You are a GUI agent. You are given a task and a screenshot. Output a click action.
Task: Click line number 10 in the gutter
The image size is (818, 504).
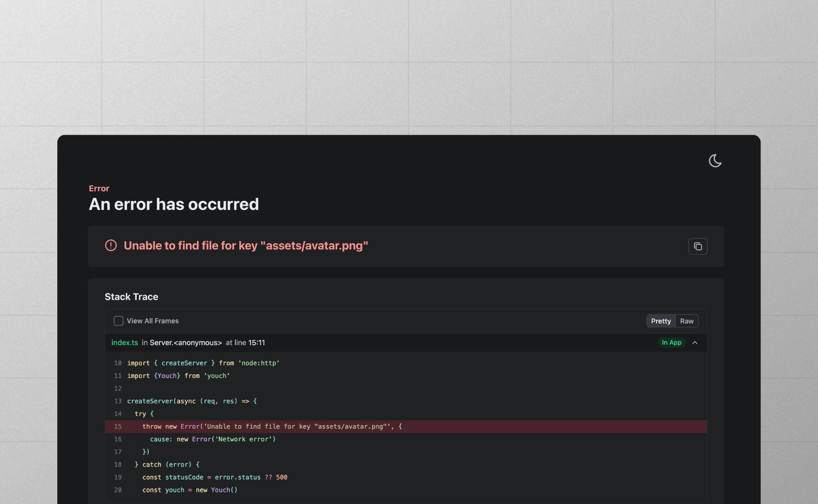(x=117, y=363)
